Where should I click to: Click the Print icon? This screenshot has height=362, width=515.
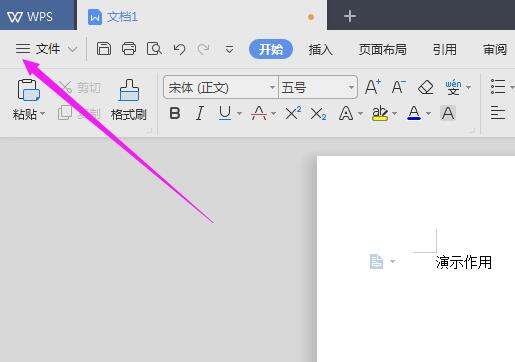[129, 49]
